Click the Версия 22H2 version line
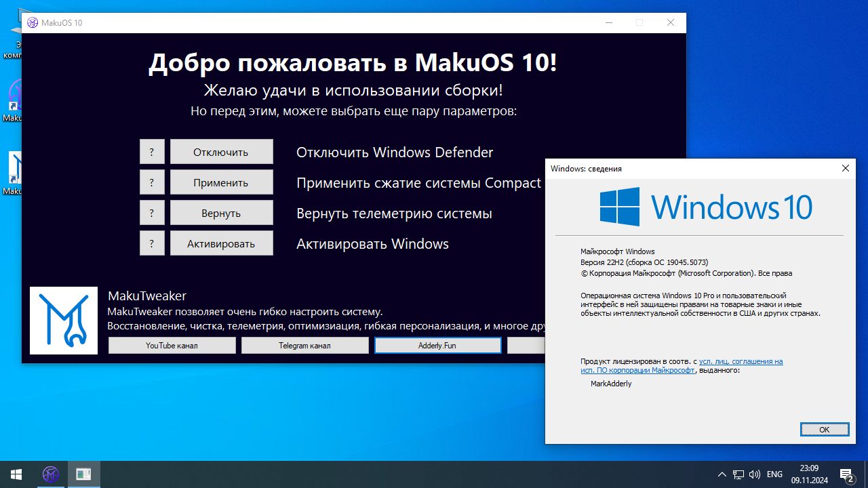This screenshot has height=488, width=868. tap(644, 262)
